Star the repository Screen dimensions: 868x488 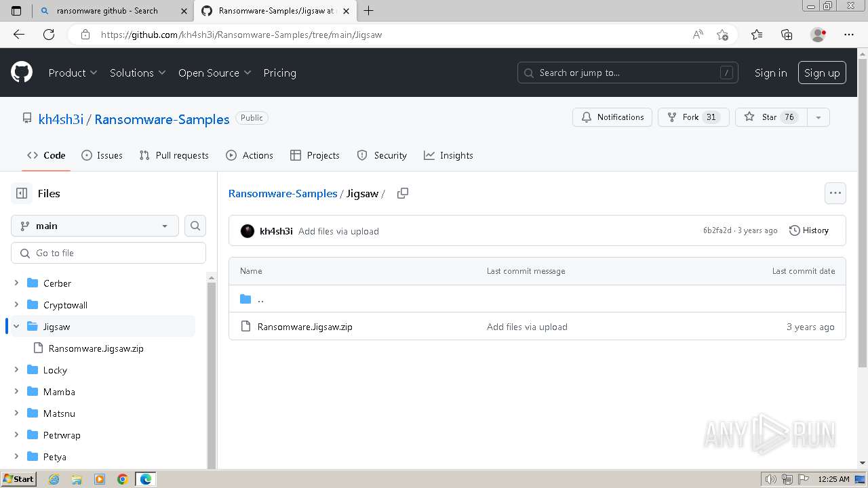(770, 117)
